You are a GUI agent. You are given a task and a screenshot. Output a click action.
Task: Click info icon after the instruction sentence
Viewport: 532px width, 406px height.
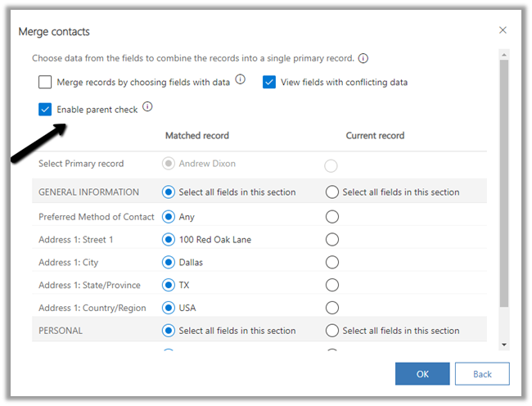(x=363, y=58)
